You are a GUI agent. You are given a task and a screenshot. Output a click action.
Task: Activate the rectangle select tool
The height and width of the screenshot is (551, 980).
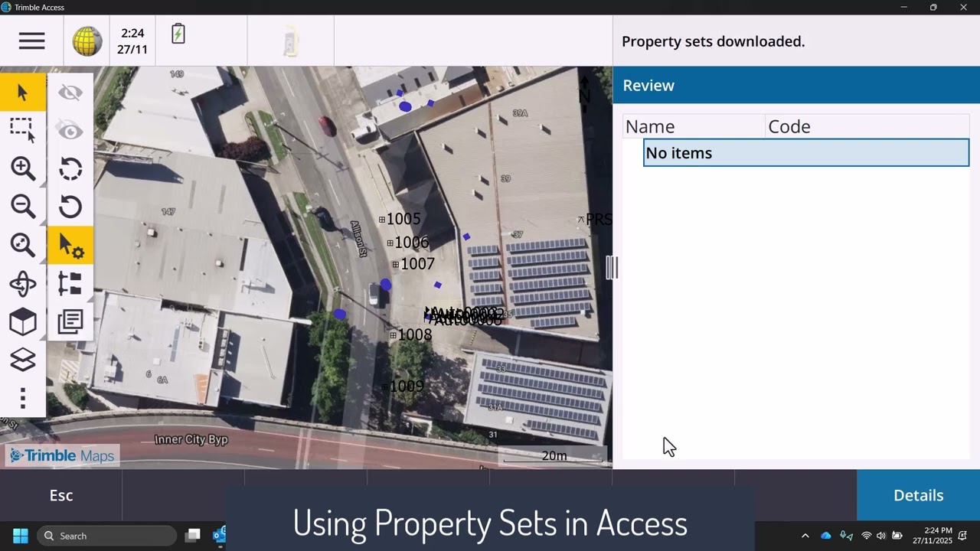[x=23, y=130]
